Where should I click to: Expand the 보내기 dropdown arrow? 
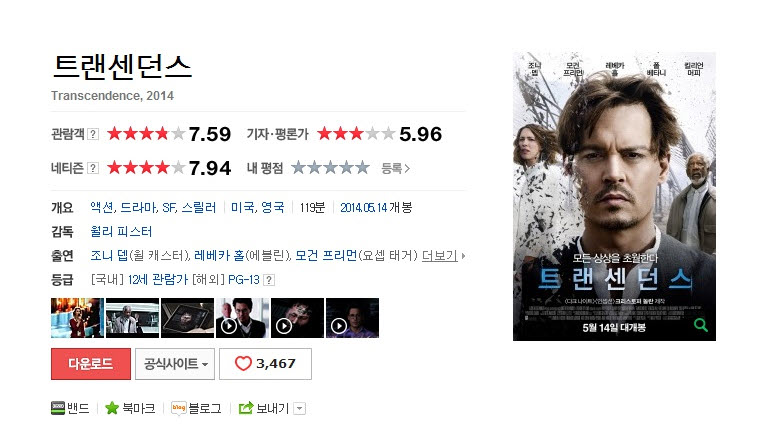coord(300,408)
